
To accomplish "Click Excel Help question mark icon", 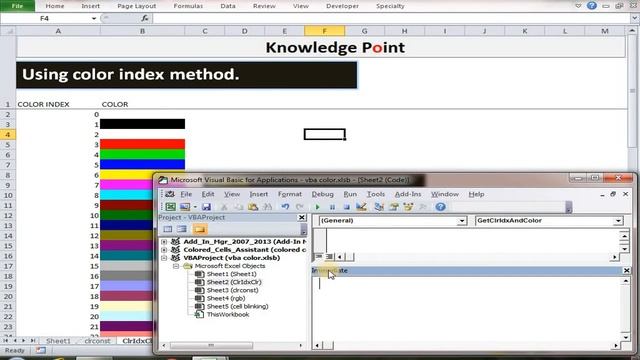I will pos(591,6).
